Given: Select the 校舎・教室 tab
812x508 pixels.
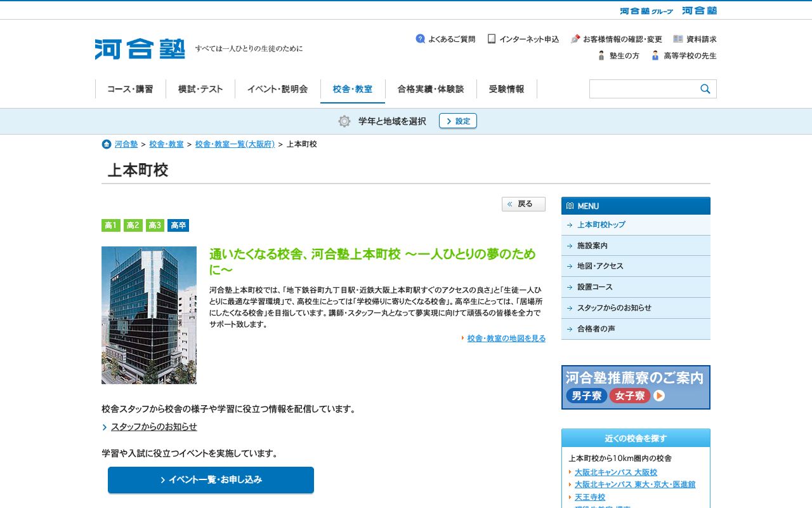Looking at the screenshot, I should click(x=353, y=89).
